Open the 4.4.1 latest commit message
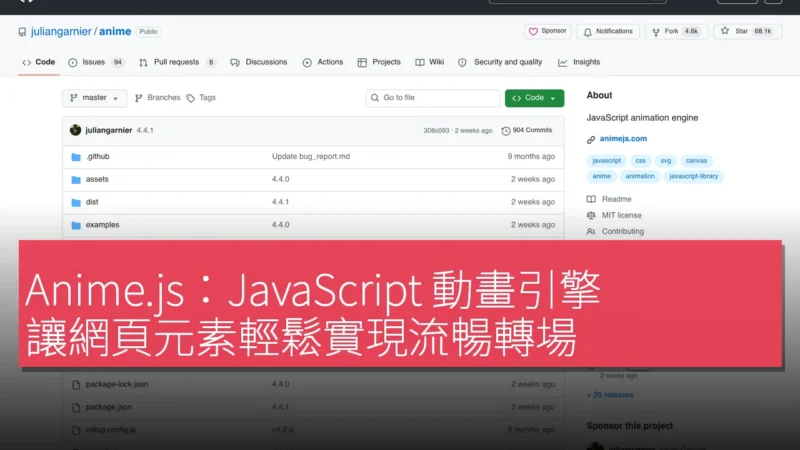This screenshot has width=800, height=450. [145, 131]
